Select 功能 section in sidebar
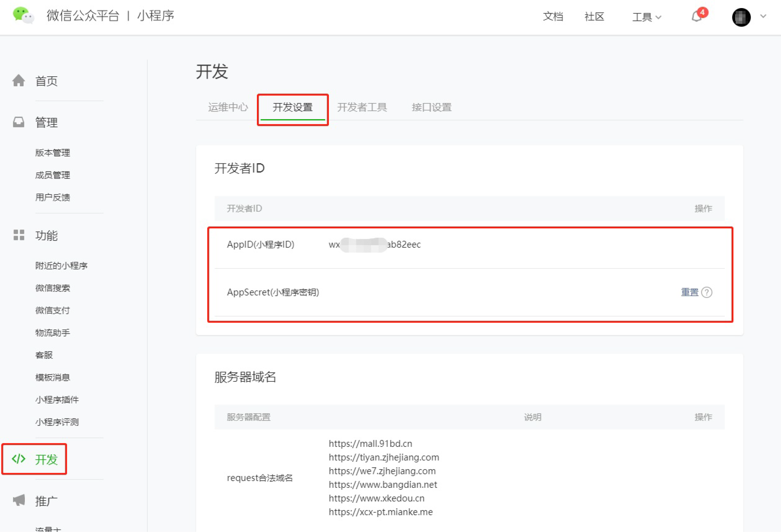Viewport: 781px width, 532px height. click(x=46, y=236)
